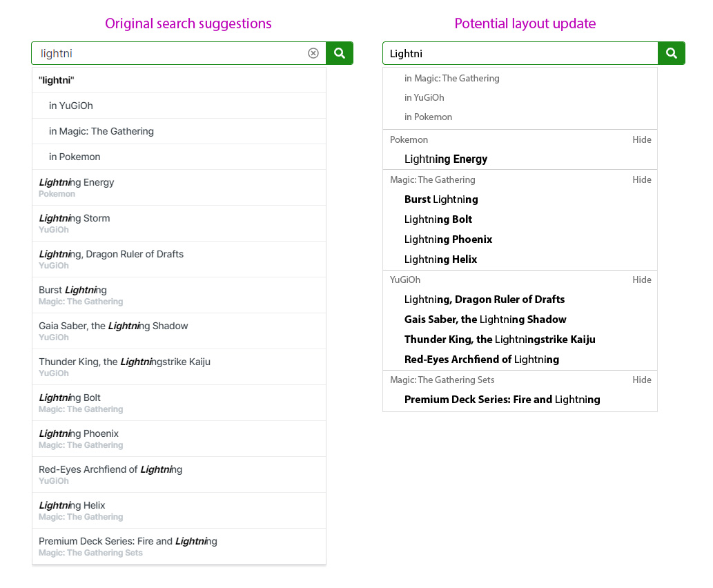Focus the updated layout search field containing "Lightni"
The width and height of the screenshot is (713, 588).
520,53
